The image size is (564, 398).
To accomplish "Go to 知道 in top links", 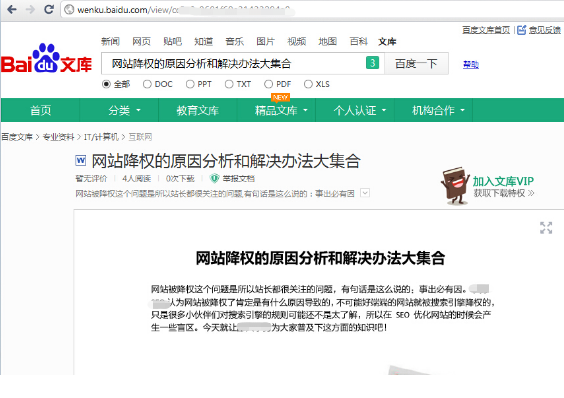I will pyautogui.click(x=204, y=42).
